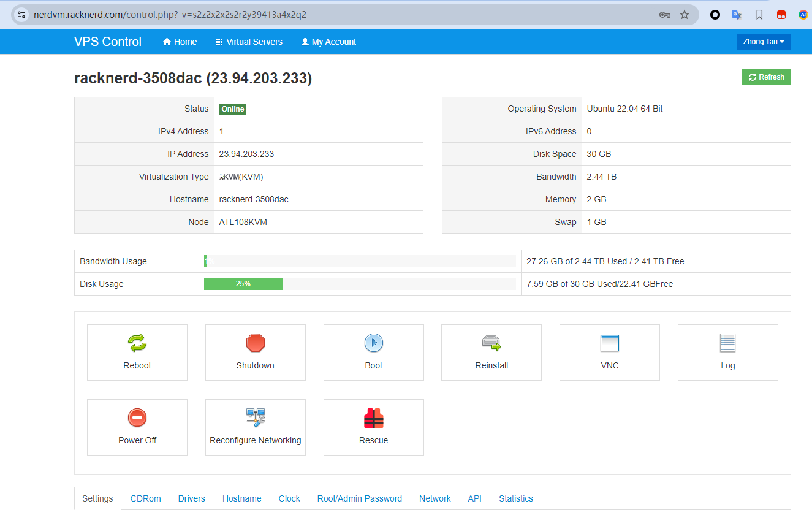Click the Bandwidth value 2.44 TB
812x515 pixels.
pyautogui.click(x=602, y=177)
